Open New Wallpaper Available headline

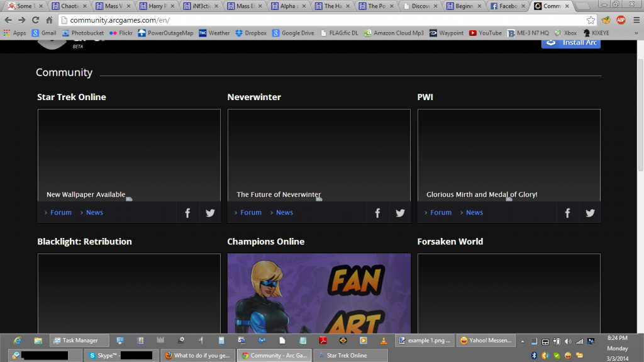[86, 195]
